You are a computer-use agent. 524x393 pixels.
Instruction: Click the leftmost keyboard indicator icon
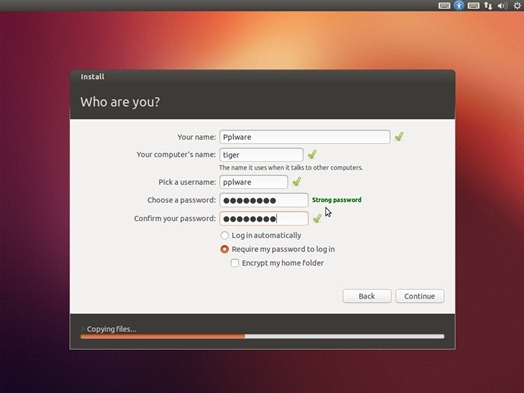444,6
